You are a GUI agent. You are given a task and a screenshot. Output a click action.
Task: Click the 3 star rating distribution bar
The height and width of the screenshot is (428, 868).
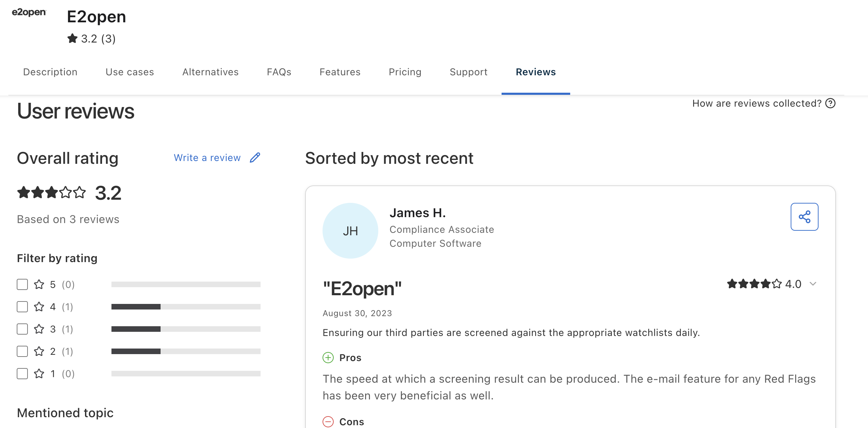(x=186, y=329)
